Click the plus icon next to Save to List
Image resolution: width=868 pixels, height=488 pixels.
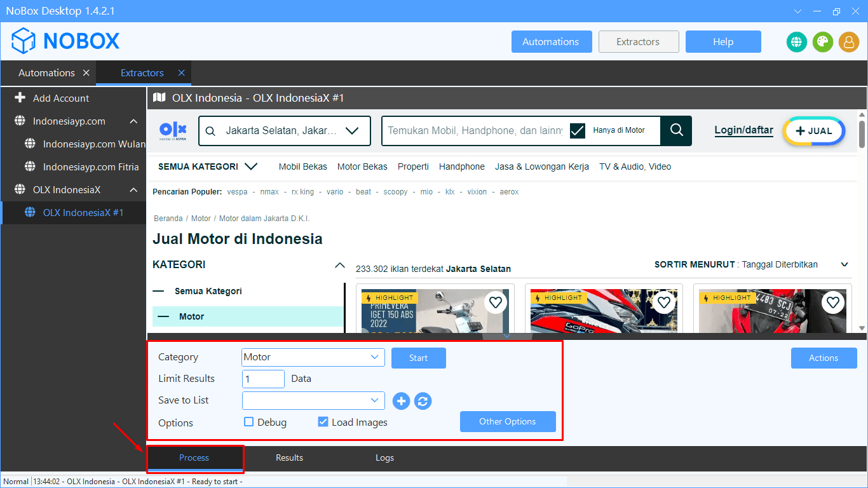pyautogui.click(x=401, y=401)
